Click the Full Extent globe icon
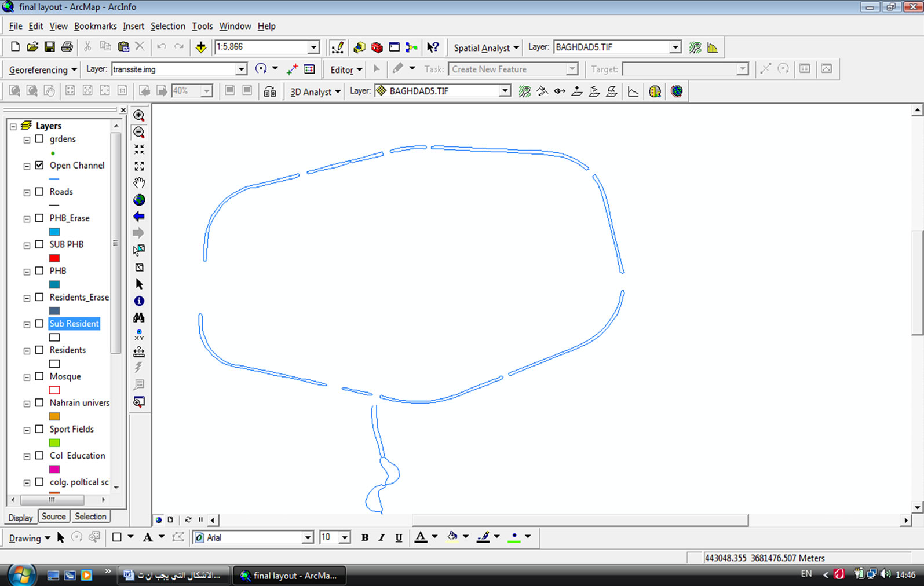This screenshot has width=924, height=586. click(139, 200)
